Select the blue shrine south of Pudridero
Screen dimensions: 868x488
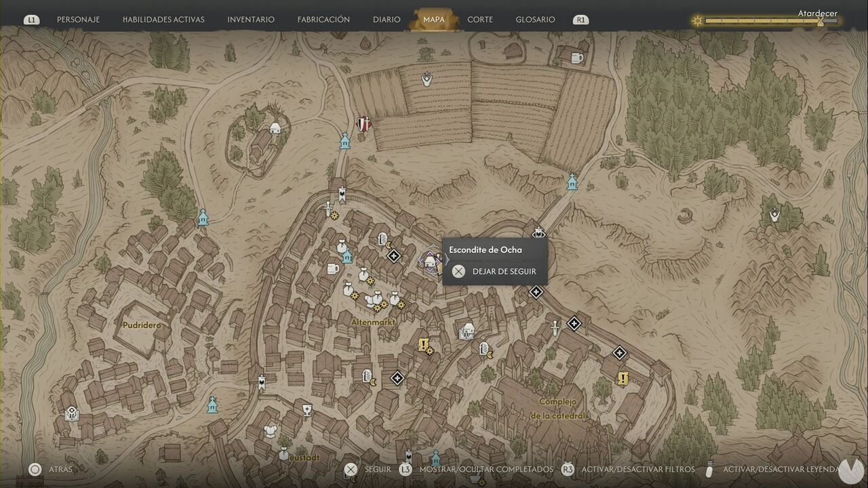[x=212, y=405]
